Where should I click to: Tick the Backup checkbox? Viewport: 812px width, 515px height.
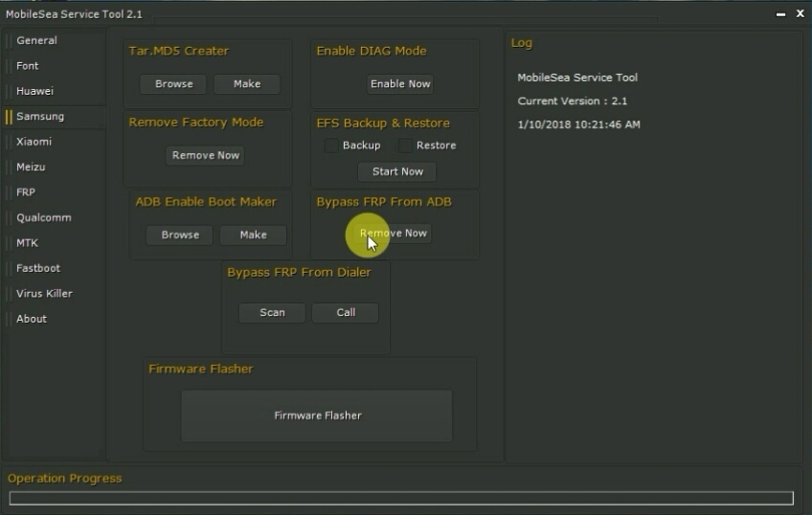pyautogui.click(x=331, y=146)
